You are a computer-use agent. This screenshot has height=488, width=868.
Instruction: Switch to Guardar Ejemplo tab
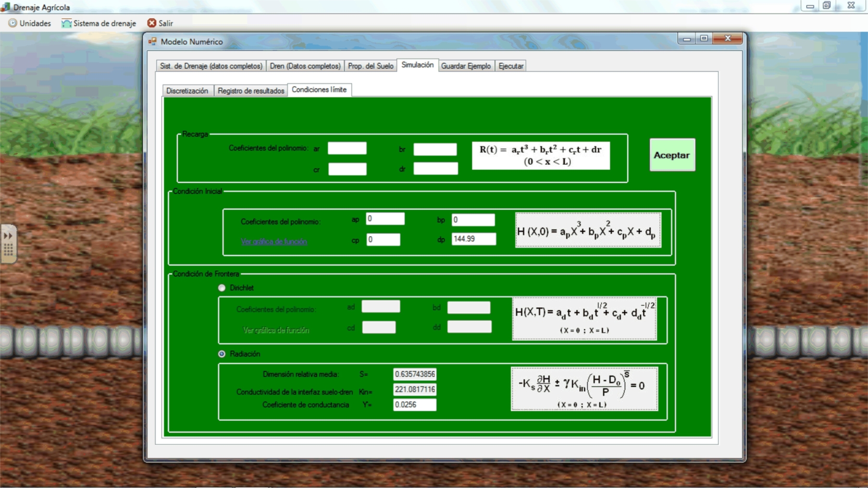pyautogui.click(x=465, y=66)
